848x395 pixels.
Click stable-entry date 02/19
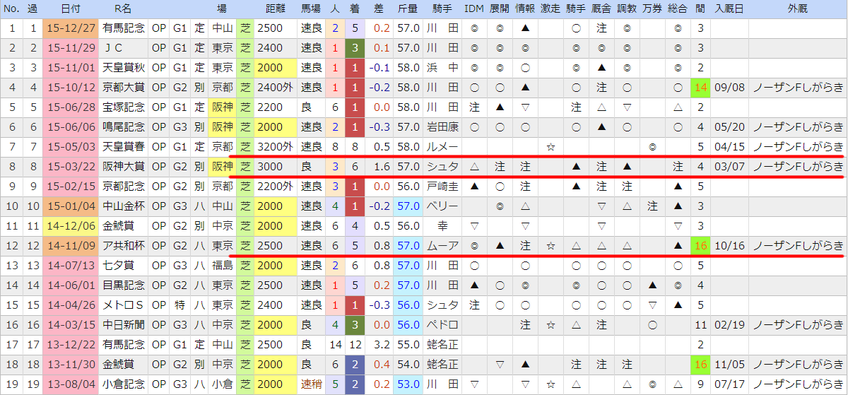tap(728, 325)
